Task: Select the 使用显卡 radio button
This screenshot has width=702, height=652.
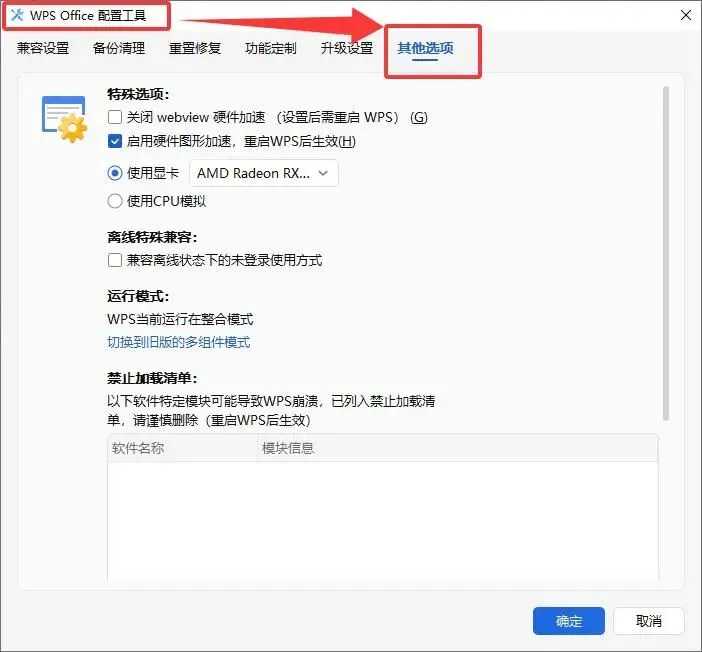Action: click(115, 173)
